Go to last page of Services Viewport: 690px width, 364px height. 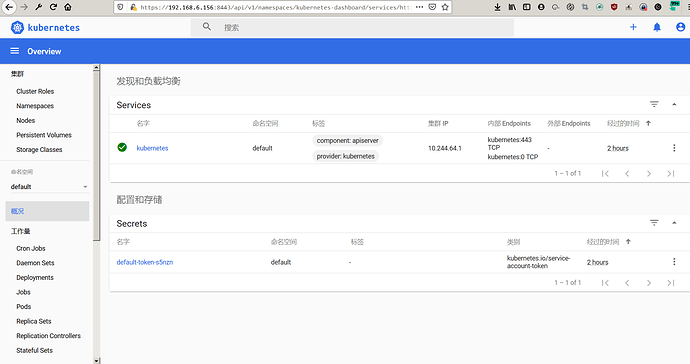click(x=671, y=173)
